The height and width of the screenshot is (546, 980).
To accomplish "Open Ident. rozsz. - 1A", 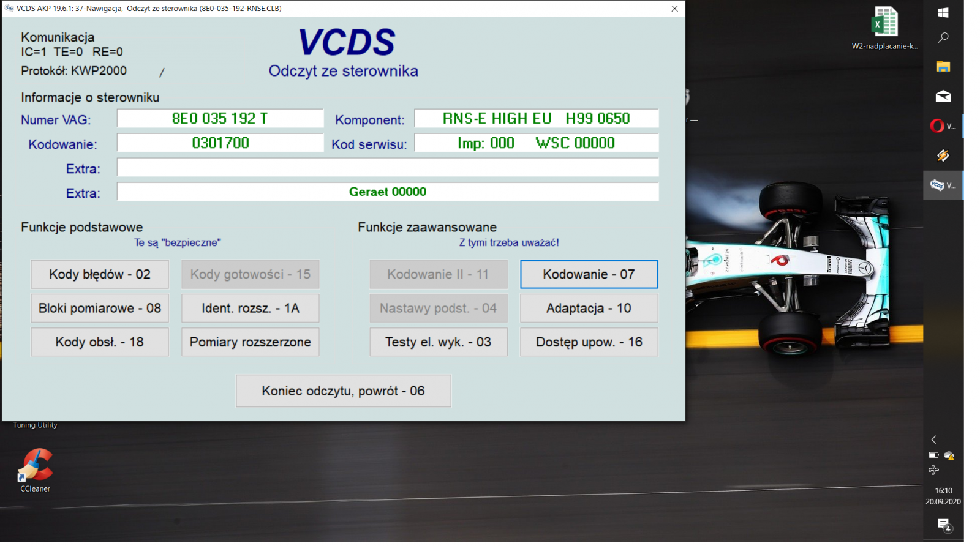I will pos(251,308).
